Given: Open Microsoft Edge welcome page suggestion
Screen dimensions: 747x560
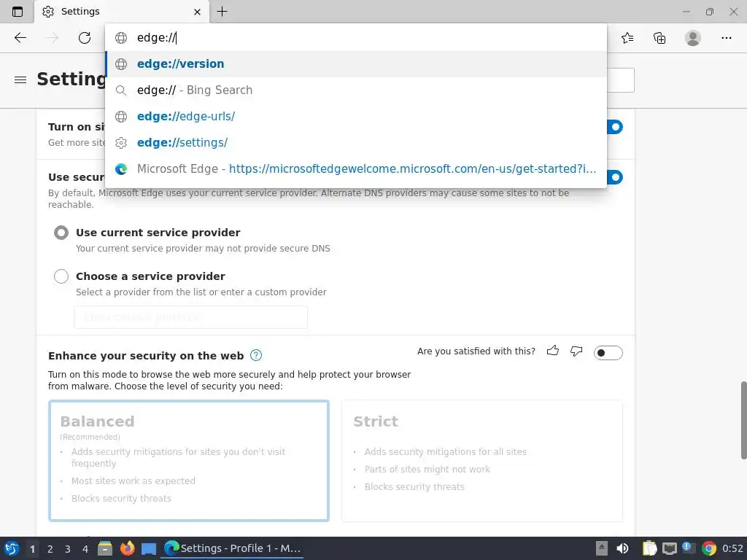Looking at the screenshot, I should (355, 168).
